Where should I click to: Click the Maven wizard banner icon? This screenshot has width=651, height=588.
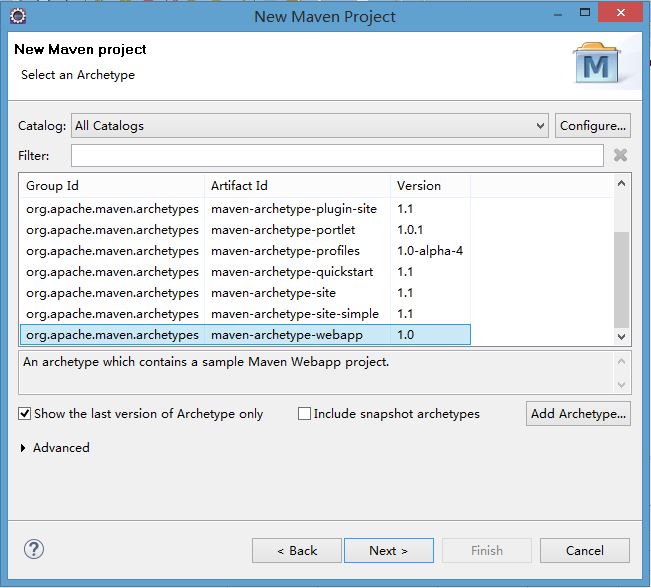point(599,65)
